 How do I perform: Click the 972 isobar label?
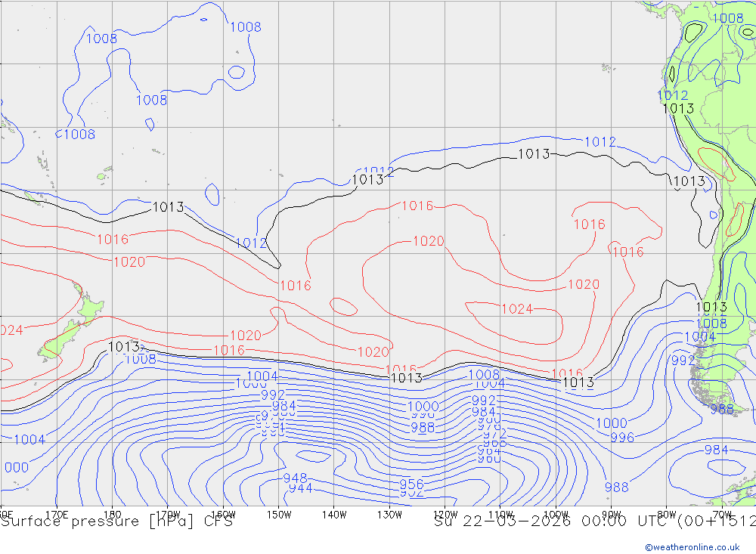[x=494, y=434]
